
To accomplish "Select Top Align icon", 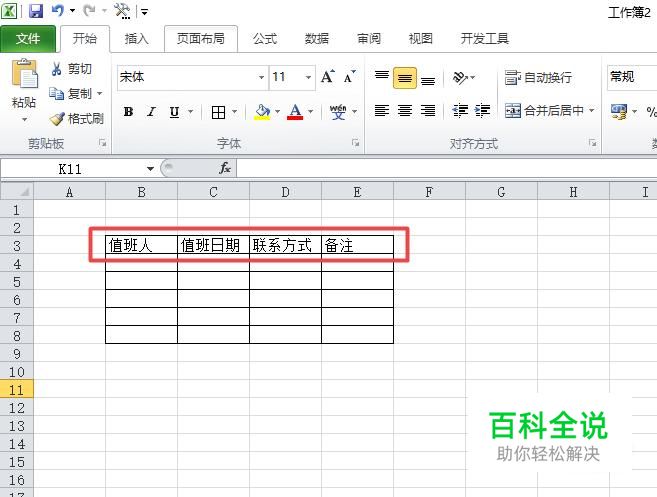I will coord(382,76).
